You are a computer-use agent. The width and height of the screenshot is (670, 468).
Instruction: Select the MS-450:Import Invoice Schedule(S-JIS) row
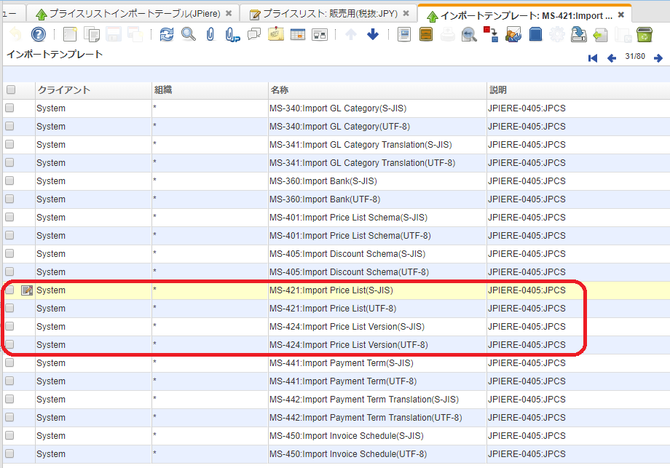pos(336,436)
